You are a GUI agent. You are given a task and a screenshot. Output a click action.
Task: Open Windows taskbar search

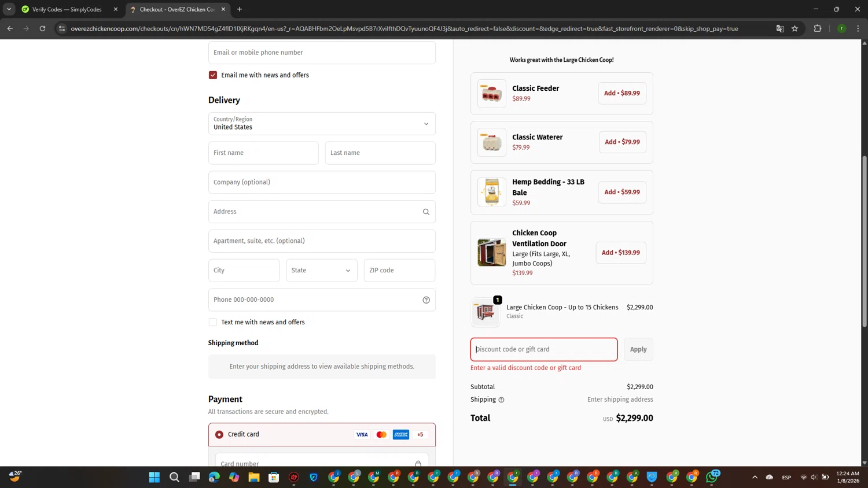pyautogui.click(x=174, y=477)
